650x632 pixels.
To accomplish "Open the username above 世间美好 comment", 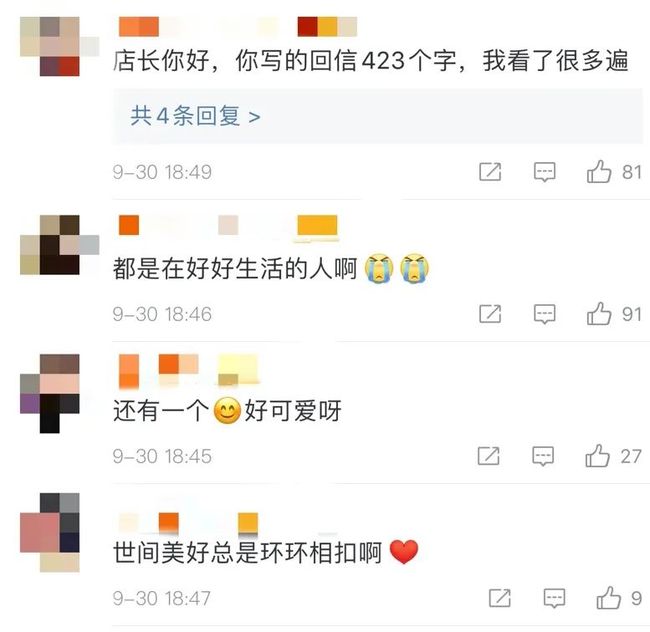I will pos(189,523).
